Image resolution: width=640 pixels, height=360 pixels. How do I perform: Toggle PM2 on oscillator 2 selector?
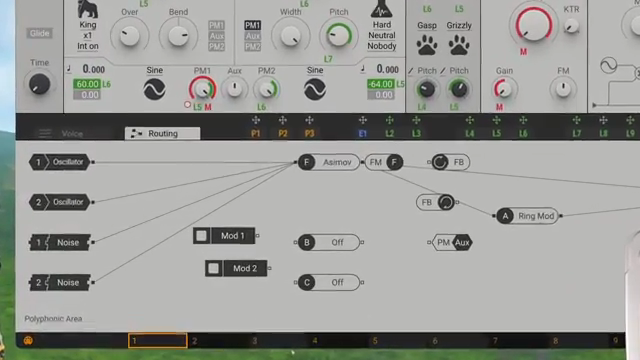[252, 47]
